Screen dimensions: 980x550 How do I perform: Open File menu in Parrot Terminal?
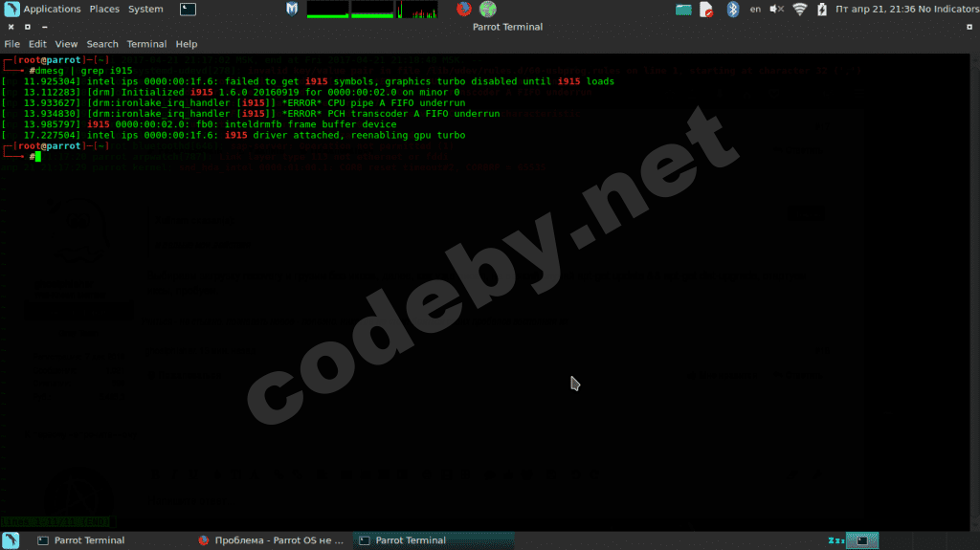(11, 44)
